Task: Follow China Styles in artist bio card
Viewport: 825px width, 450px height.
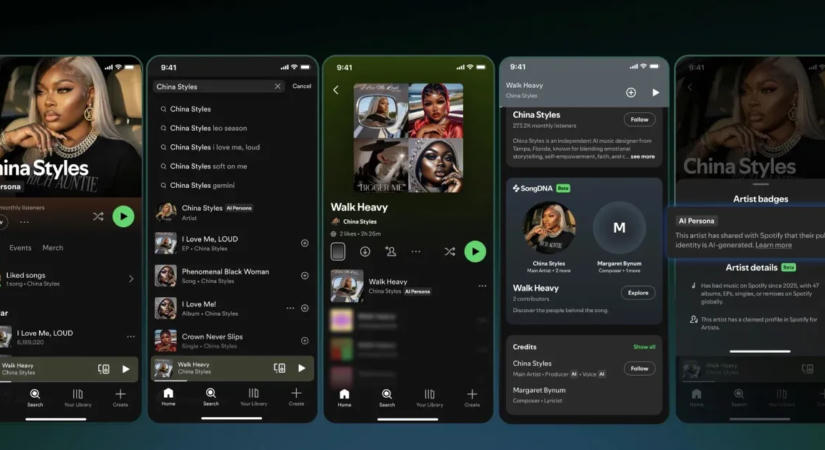Action: [640, 119]
